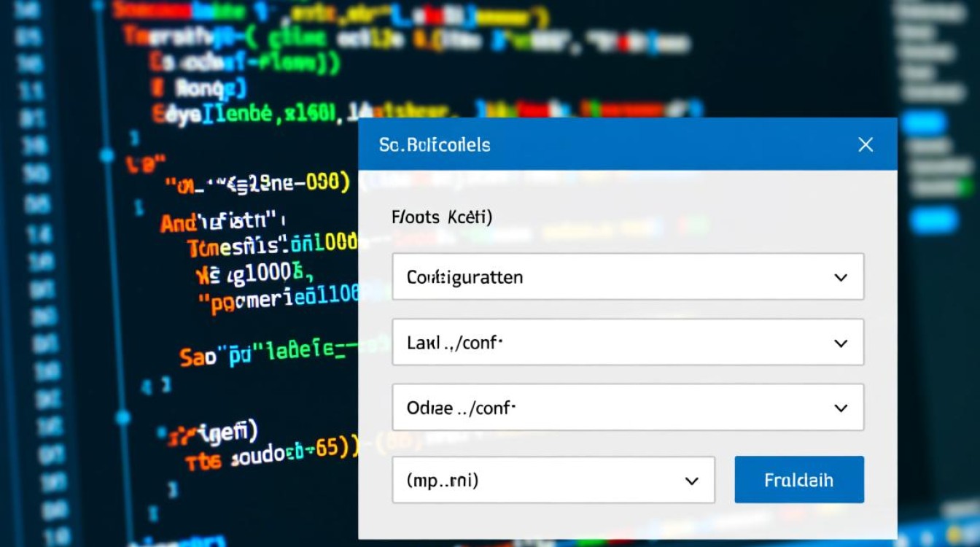This screenshot has height=547, width=980.
Task: Close the Sc.Bolfcodels dialog with X
Action: coord(865,144)
